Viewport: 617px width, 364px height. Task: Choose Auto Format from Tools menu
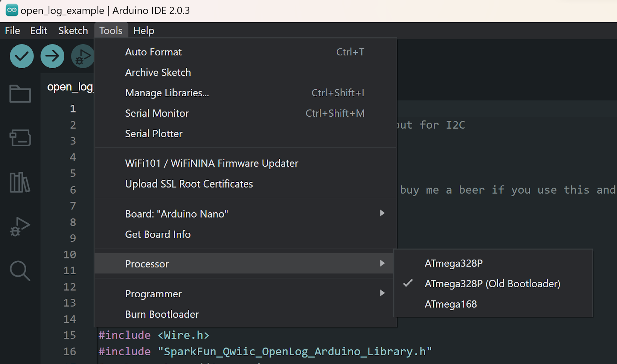pos(246,52)
